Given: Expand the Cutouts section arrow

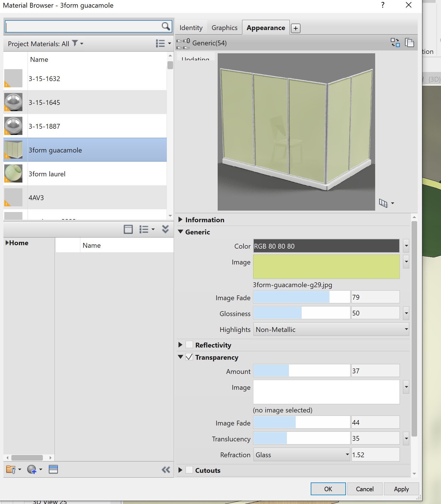Looking at the screenshot, I should point(180,470).
